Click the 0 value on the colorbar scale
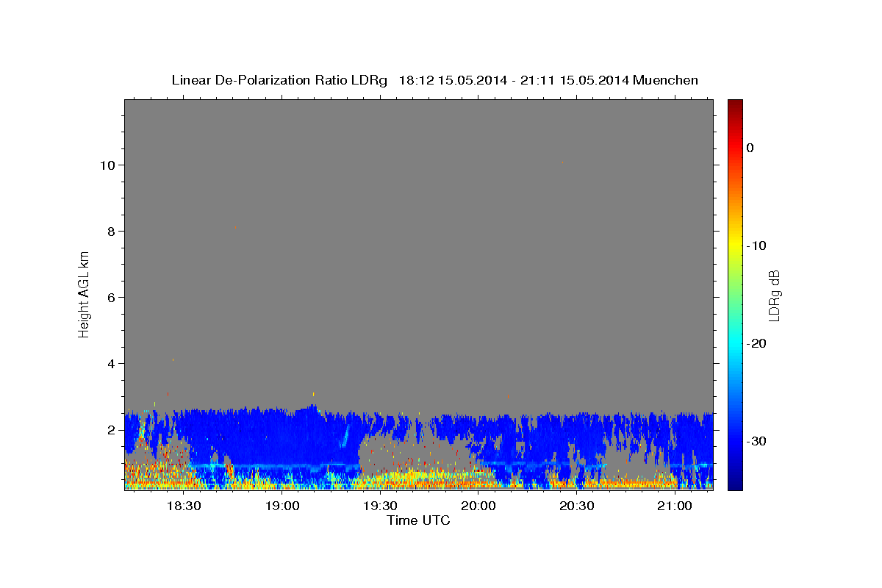This screenshot has height=588, width=882. tap(750, 148)
